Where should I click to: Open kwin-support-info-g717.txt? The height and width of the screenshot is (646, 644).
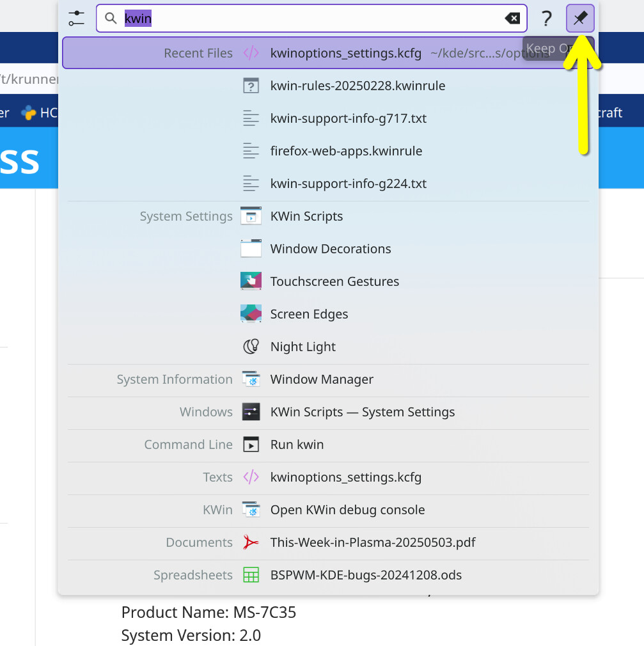coord(328,118)
